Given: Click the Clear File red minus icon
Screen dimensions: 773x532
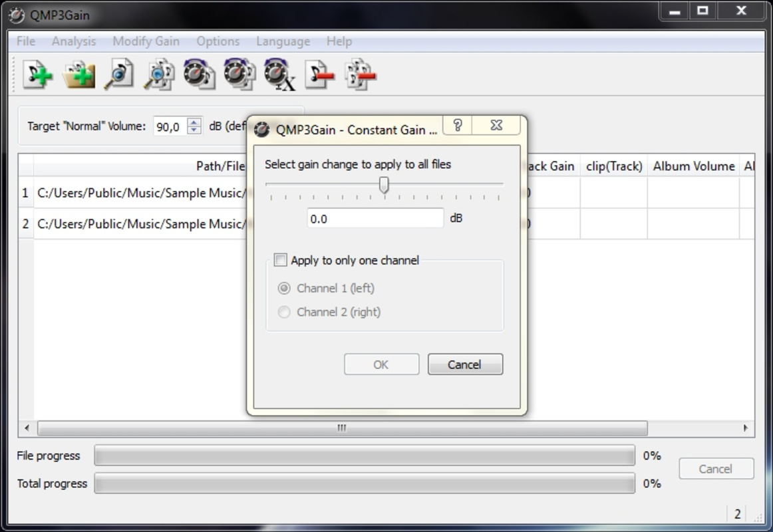Looking at the screenshot, I should [x=319, y=75].
